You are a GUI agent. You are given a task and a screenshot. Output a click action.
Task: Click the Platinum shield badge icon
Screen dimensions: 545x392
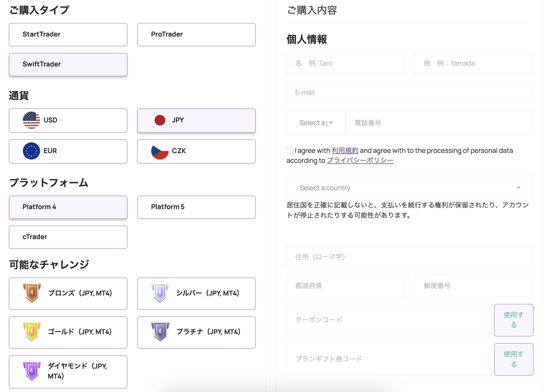[x=160, y=332]
